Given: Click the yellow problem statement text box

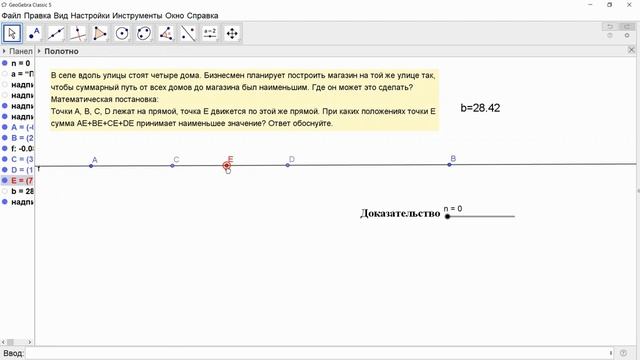Looking at the screenshot, I should 244,99.
